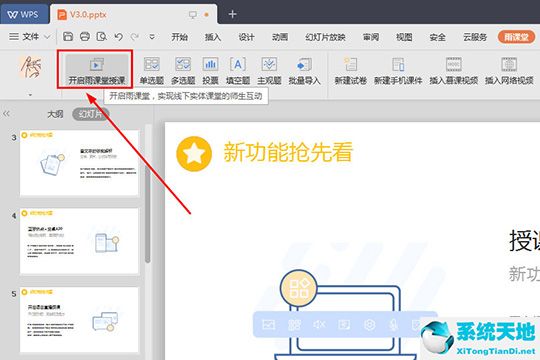
Task: Switch to the 视图 tab
Action: click(404, 37)
